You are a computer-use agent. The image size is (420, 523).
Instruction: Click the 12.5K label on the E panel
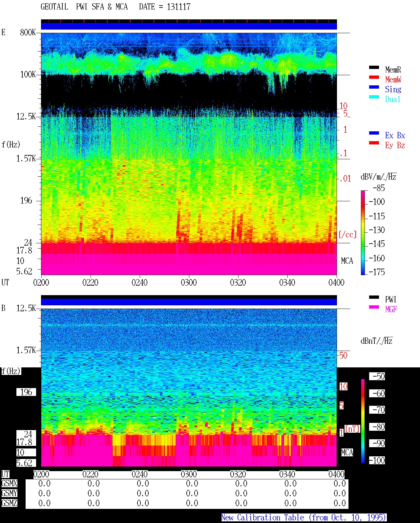tap(26, 117)
